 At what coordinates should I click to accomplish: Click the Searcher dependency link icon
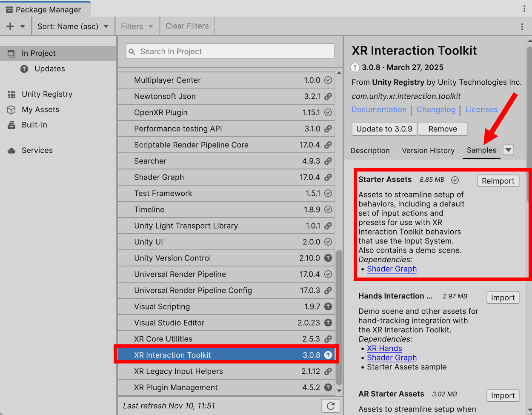(328, 161)
